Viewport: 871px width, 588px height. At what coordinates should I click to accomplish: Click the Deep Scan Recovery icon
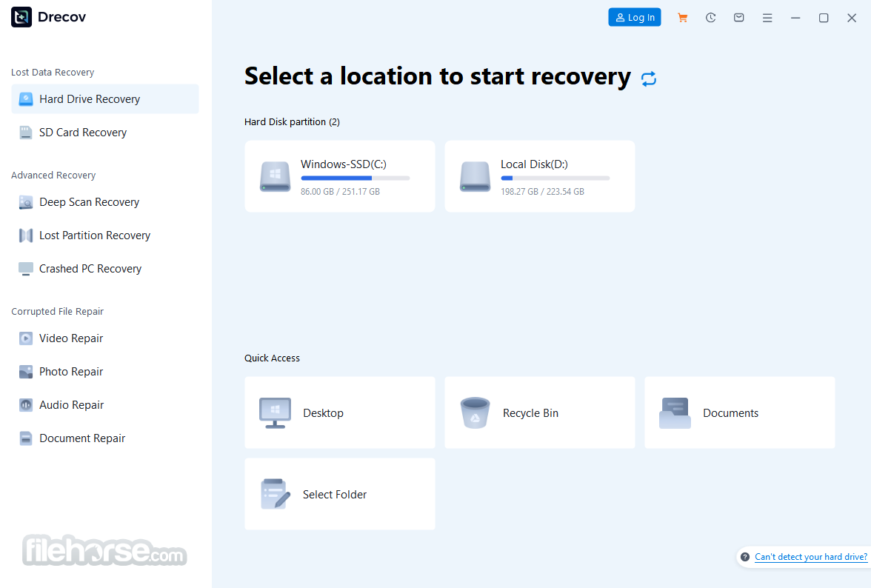point(25,202)
